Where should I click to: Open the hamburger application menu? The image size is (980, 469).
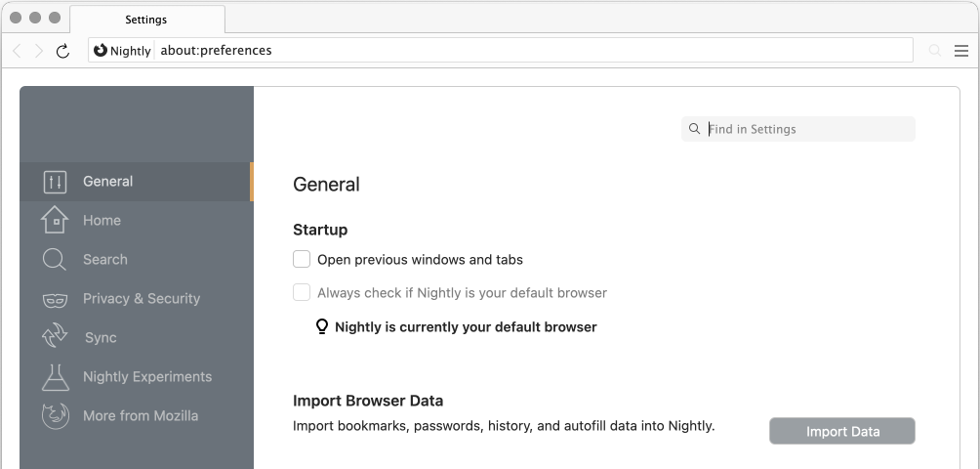(961, 51)
